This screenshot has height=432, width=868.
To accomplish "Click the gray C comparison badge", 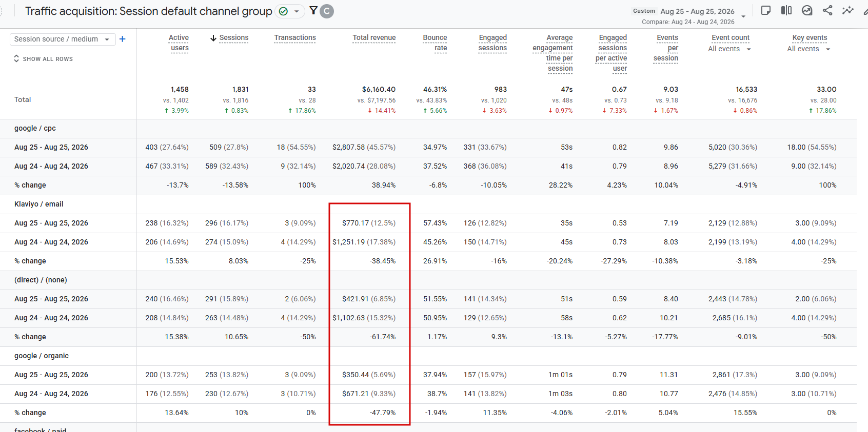I will point(327,11).
